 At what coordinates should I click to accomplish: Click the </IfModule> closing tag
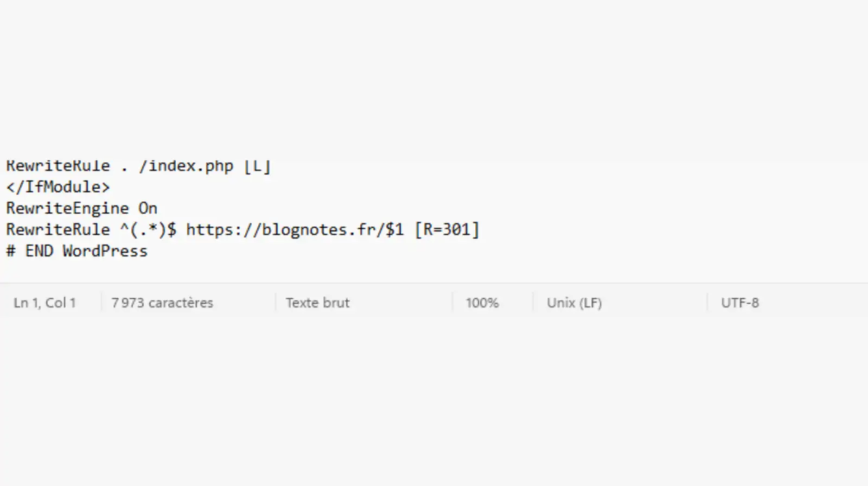(58, 187)
